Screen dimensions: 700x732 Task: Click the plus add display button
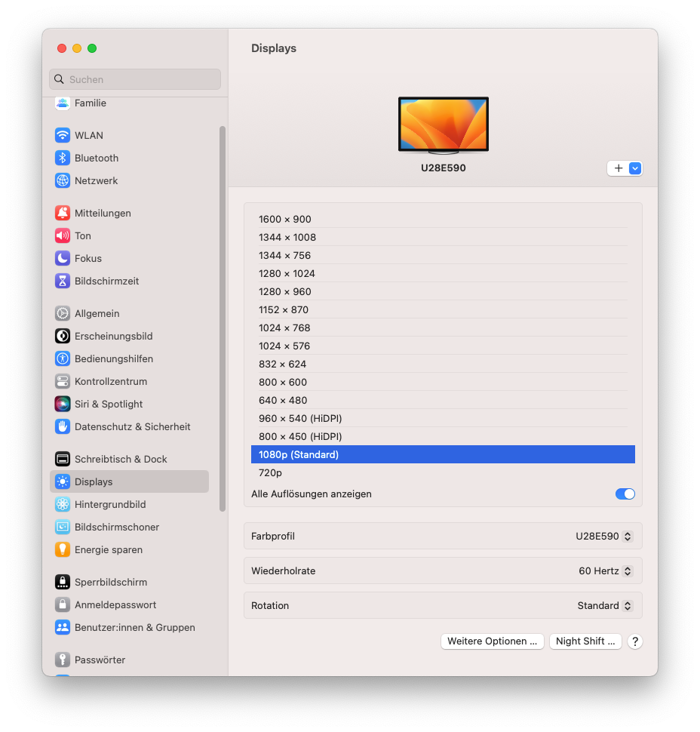(619, 168)
